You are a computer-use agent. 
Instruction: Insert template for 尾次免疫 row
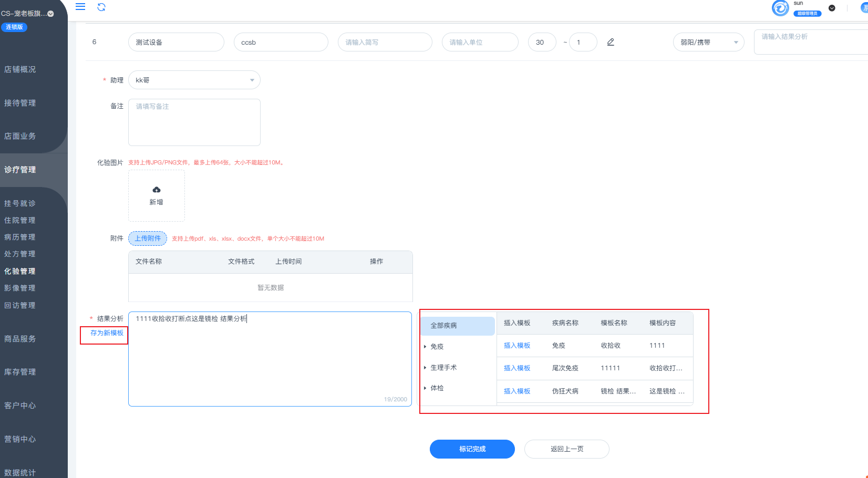517,368
